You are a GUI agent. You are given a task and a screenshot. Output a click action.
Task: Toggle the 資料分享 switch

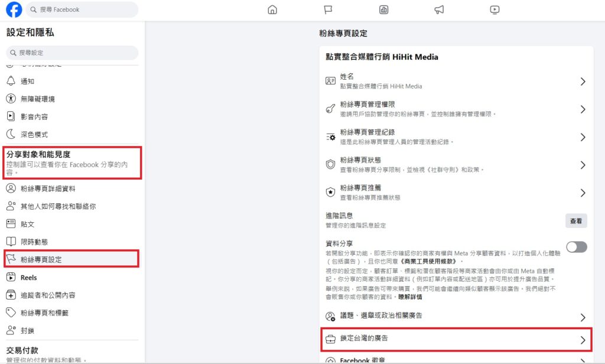pyautogui.click(x=576, y=247)
